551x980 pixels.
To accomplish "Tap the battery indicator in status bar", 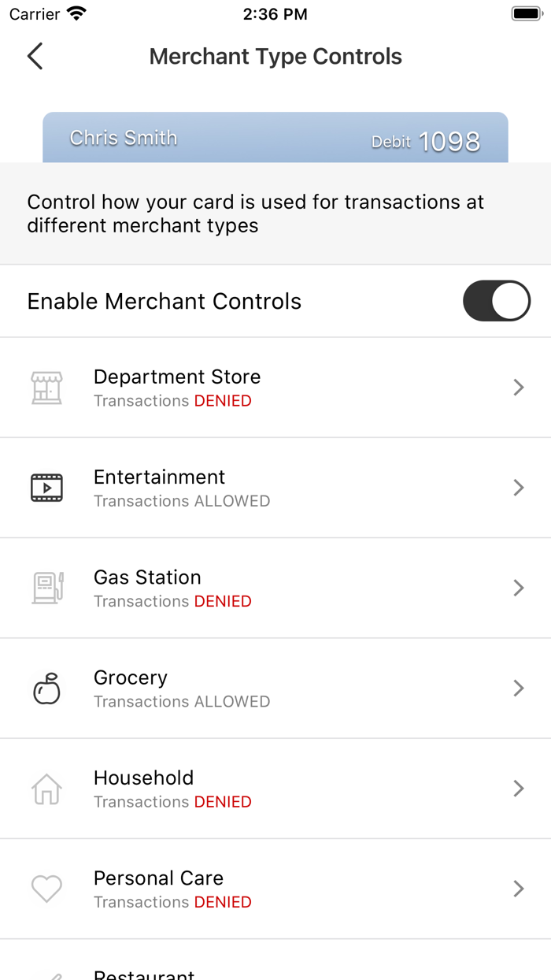I will [x=526, y=13].
